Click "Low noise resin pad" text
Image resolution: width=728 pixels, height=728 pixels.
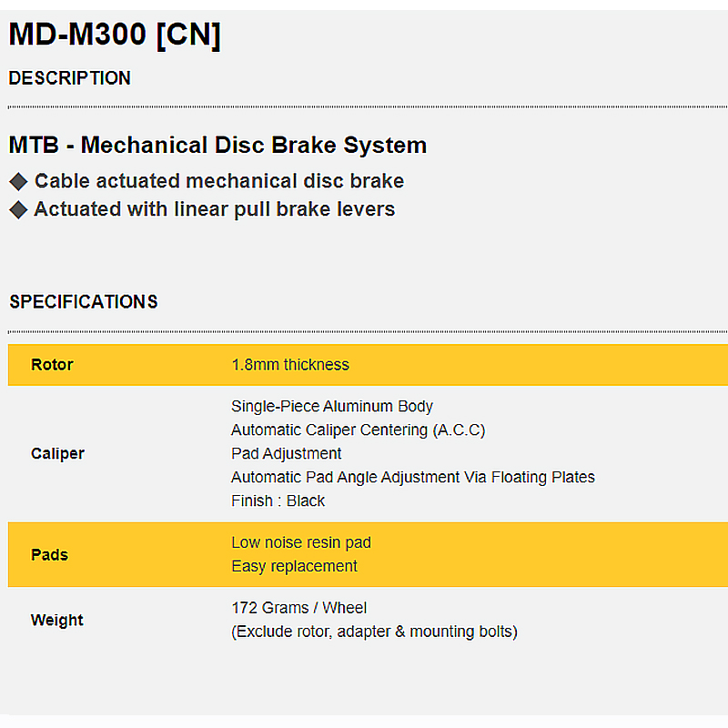(x=301, y=542)
